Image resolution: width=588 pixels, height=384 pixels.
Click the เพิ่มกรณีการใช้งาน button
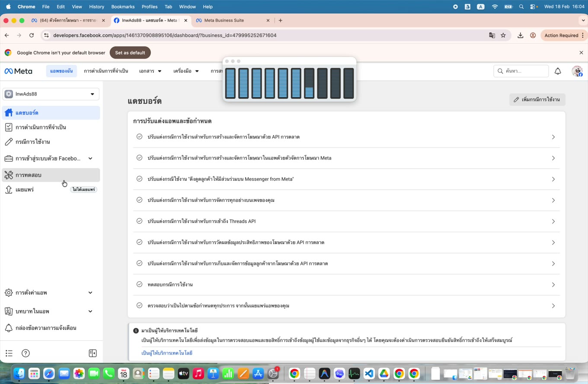click(x=537, y=99)
